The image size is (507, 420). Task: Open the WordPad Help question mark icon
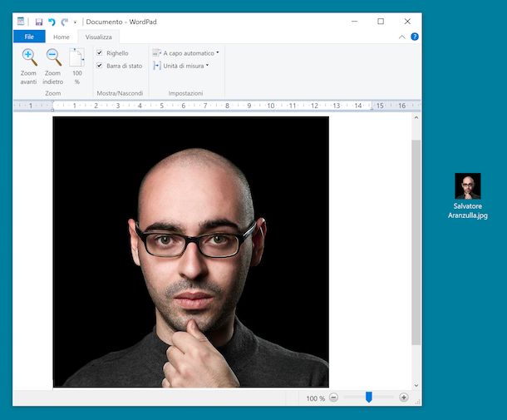coord(415,37)
